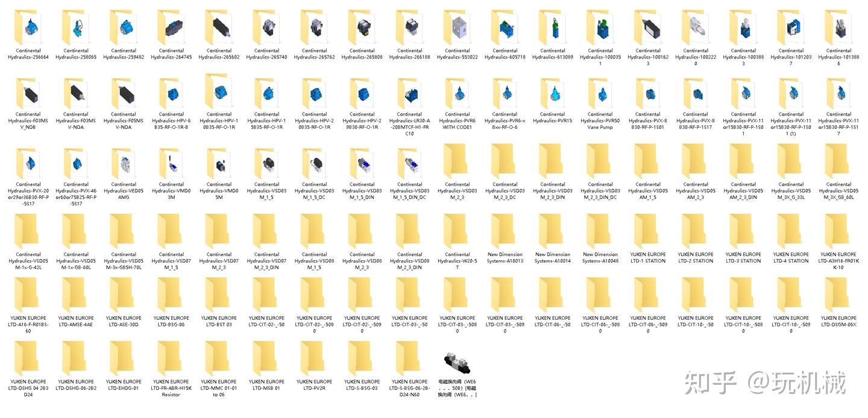868x418 pixels.
Task: Click the Continental Hydraulics-259482 folder icon
Action: 124,27
